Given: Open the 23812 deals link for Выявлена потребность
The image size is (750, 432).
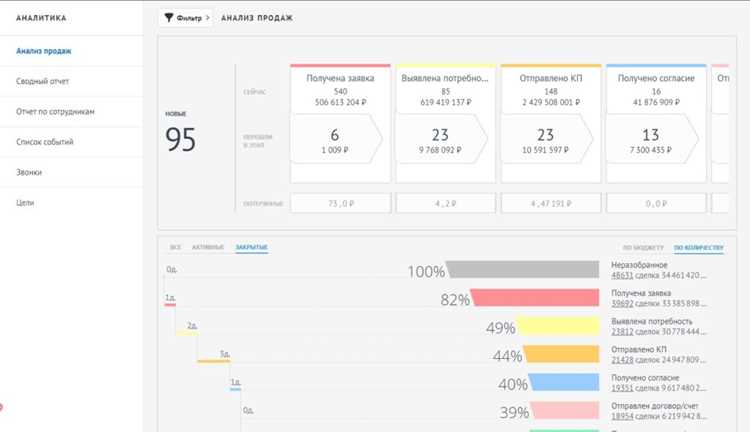Looking at the screenshot, I should click(x=622, y=332).
